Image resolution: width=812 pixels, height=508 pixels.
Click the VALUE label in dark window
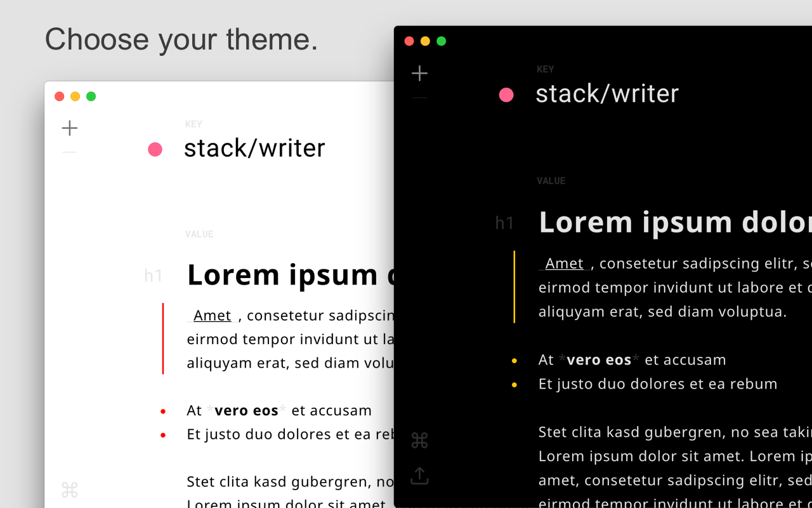551,181
